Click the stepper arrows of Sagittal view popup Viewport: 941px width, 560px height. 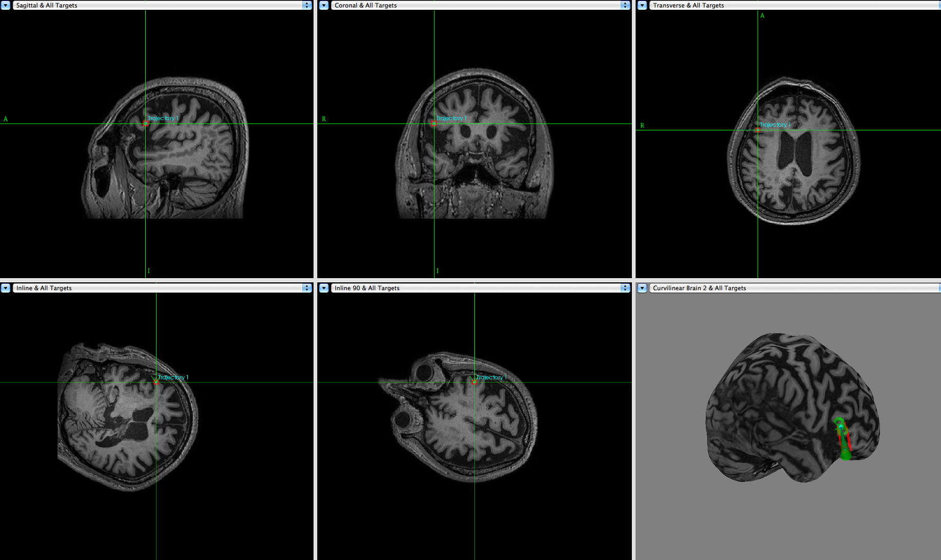[x=307, y=5]
